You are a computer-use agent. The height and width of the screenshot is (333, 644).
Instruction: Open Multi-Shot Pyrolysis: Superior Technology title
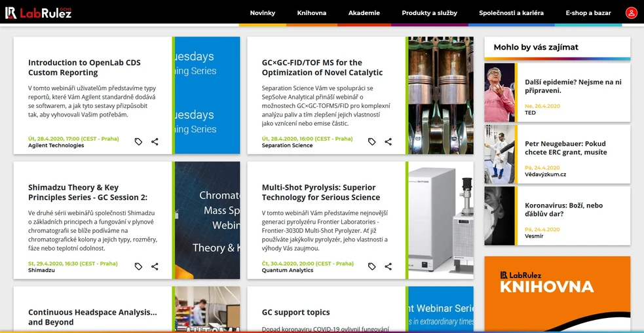(321, 192)
